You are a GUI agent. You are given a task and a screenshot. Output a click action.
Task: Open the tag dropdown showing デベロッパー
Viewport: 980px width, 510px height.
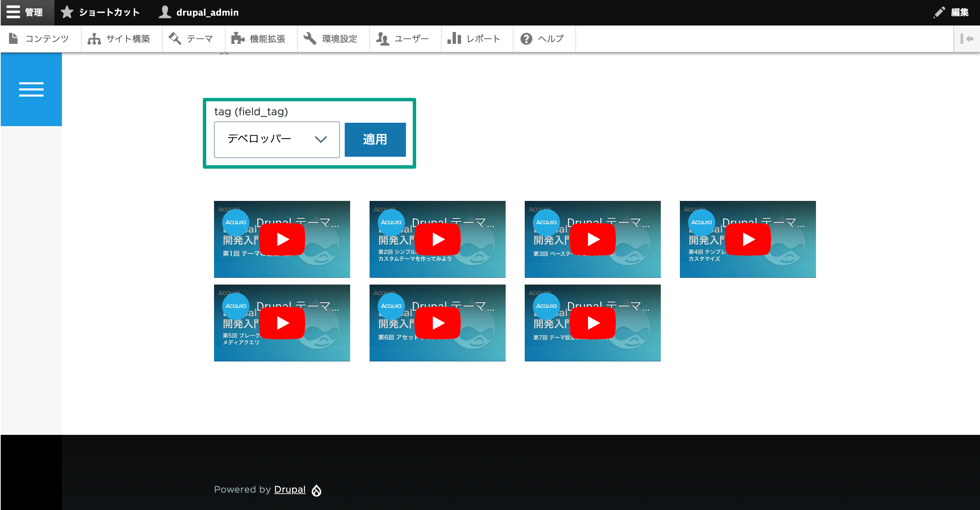click(277, 139)
